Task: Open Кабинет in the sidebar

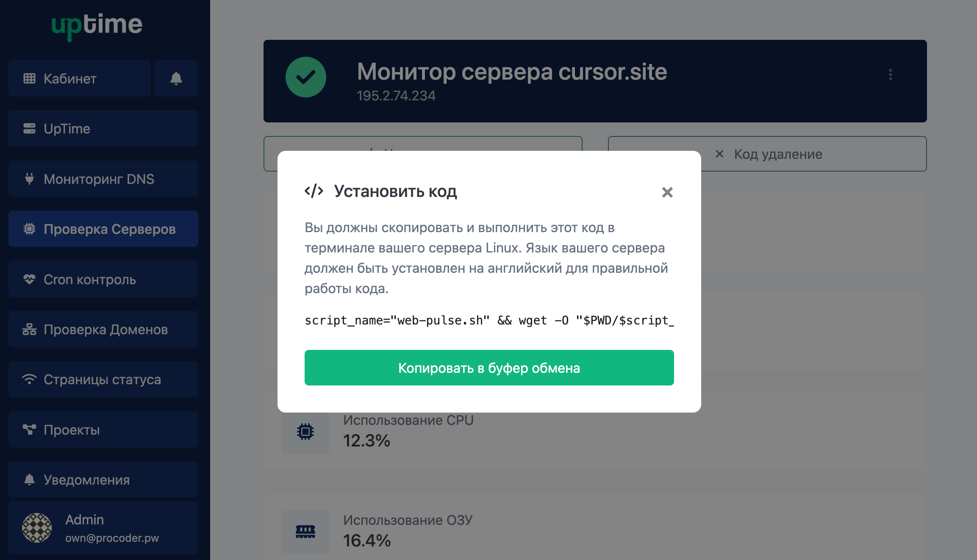Action: [80, 78]
